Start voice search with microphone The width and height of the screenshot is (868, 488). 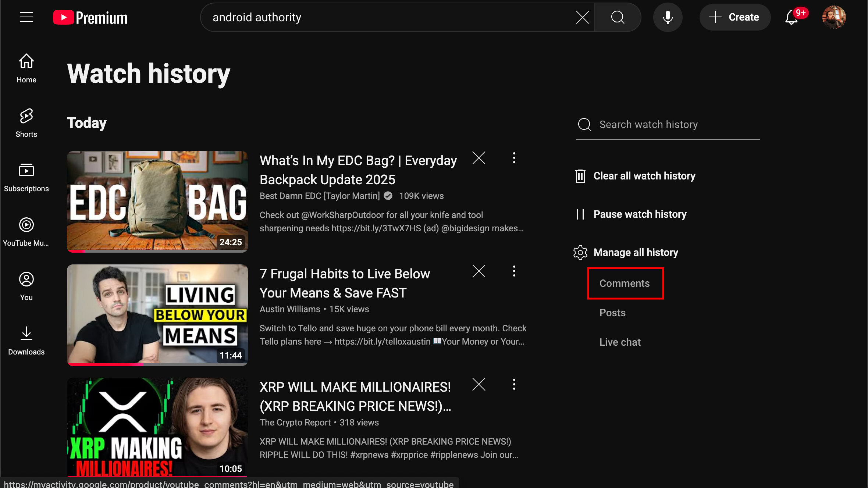pyautogui.click(x=668, y=17)
